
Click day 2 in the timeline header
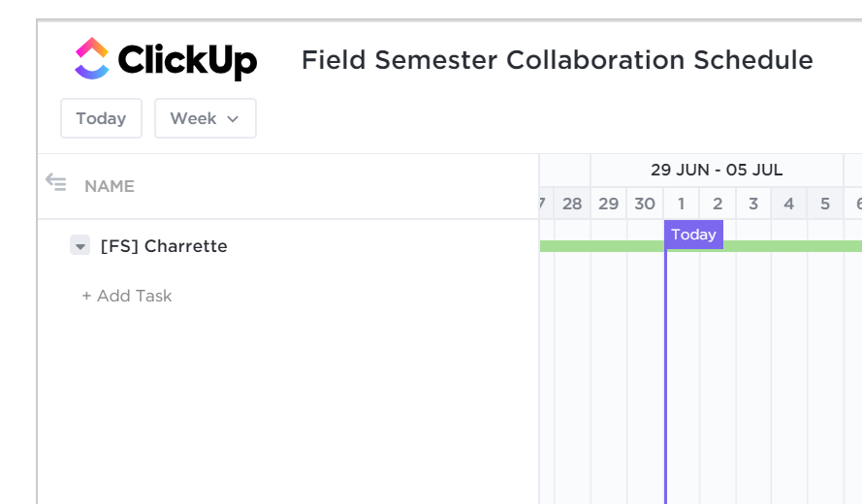click(718, 204)
